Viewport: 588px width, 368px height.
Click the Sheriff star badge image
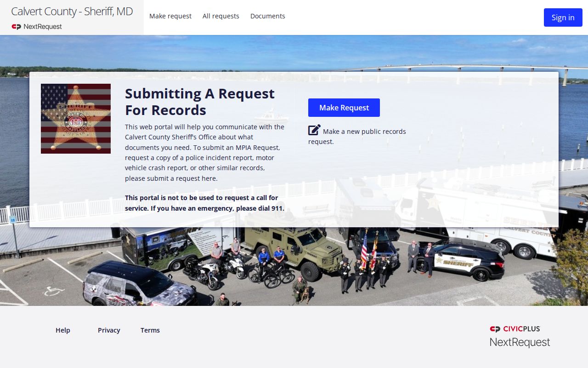pos(76,119)
